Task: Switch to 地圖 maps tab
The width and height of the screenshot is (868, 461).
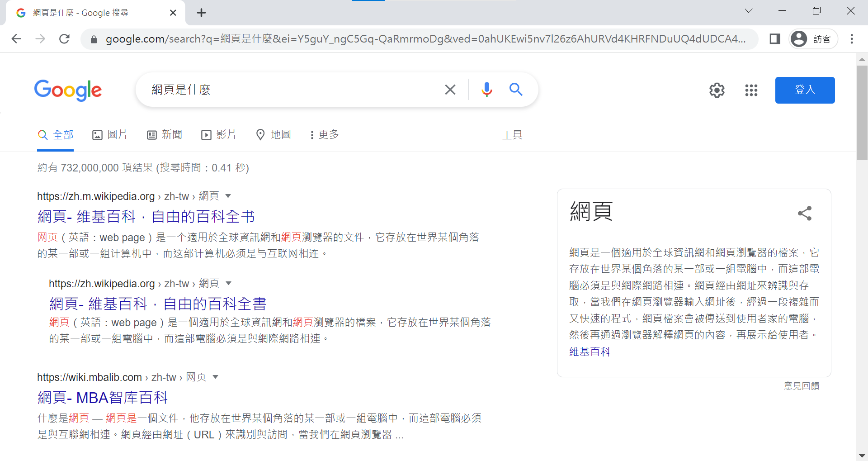Action: point(274,135)
